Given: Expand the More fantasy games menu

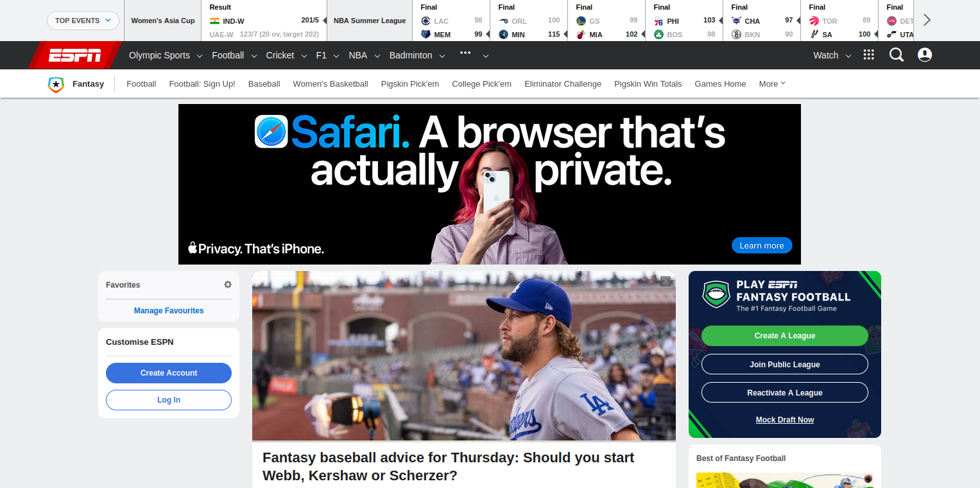Looking at the screenshot, I should click(772, 84).
